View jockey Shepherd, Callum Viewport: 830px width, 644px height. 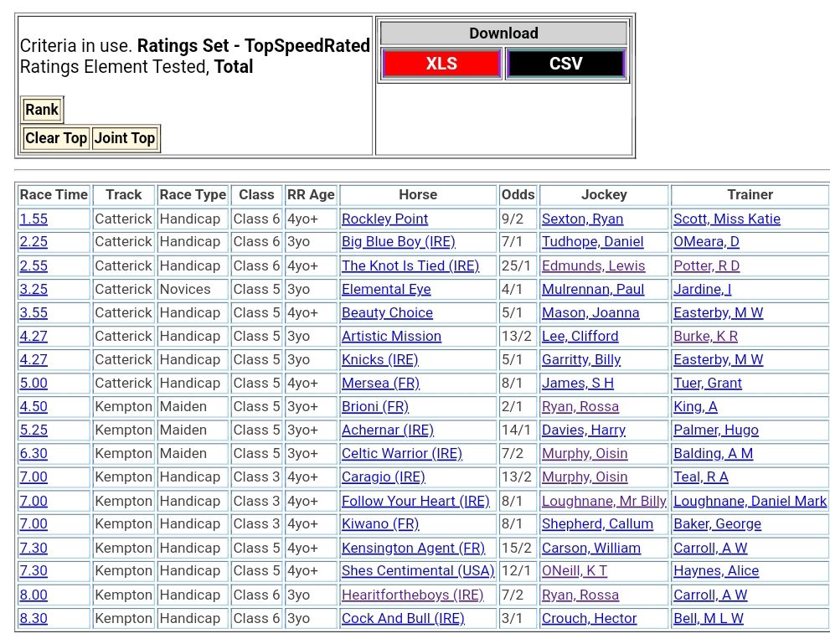(597, 523)
